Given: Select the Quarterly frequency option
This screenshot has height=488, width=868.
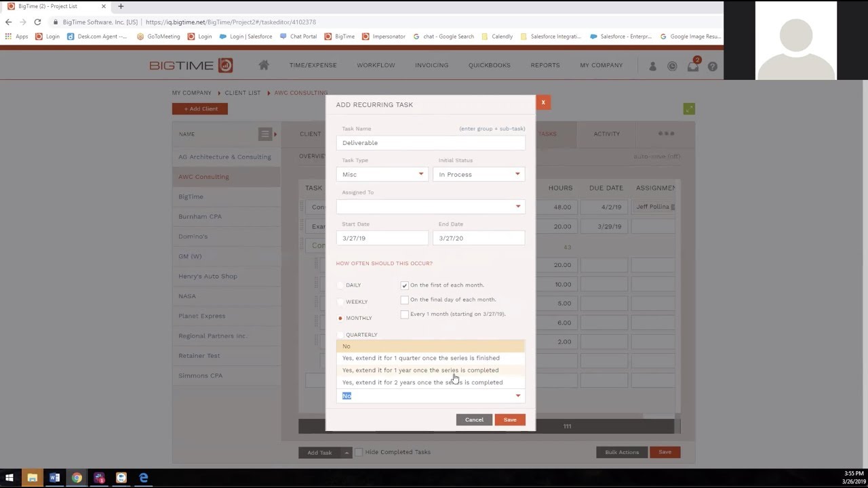Looking at the screenshot, I should point(340,335).
